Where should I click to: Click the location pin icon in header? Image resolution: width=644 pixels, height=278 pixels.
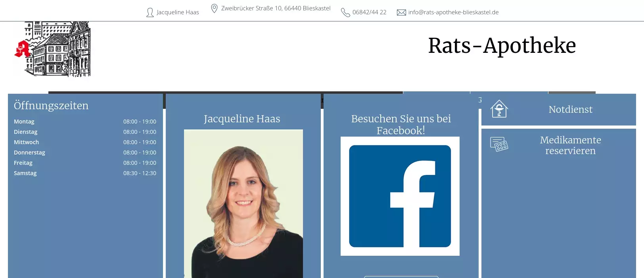[214, 8]
